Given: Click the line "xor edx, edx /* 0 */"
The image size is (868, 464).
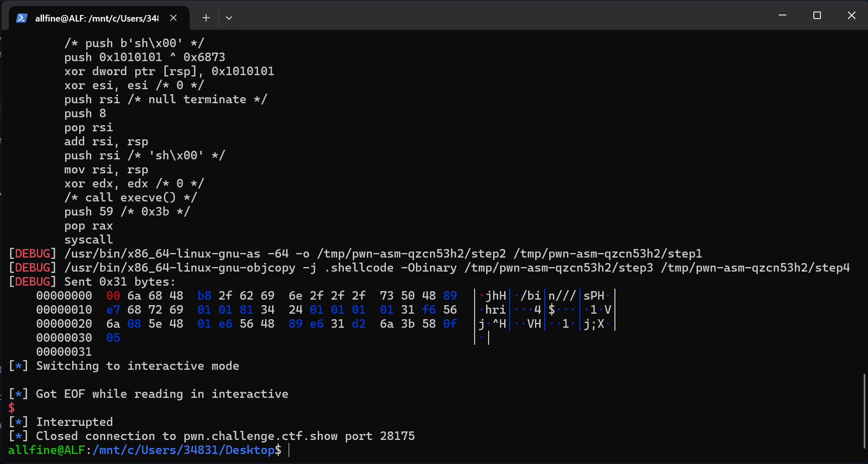Looking at the screenshot, I should (x=134, y=183).
